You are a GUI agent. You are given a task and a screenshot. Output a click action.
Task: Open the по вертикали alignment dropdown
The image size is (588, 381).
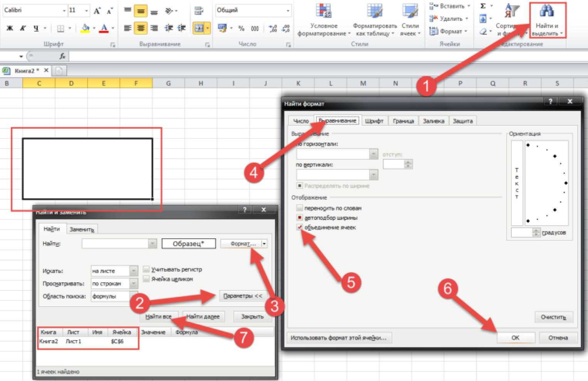(x=373, y=175)
